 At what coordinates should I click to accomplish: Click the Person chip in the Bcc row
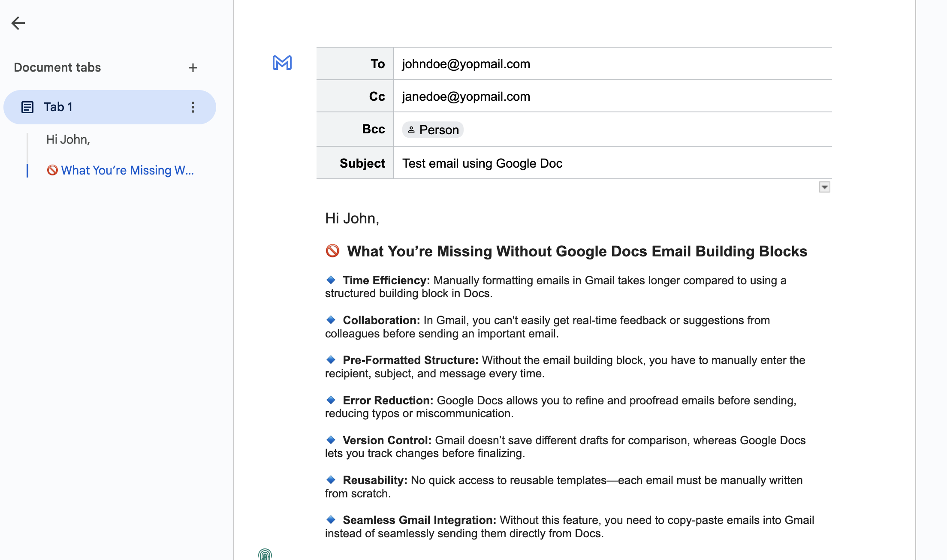[432, 129]
